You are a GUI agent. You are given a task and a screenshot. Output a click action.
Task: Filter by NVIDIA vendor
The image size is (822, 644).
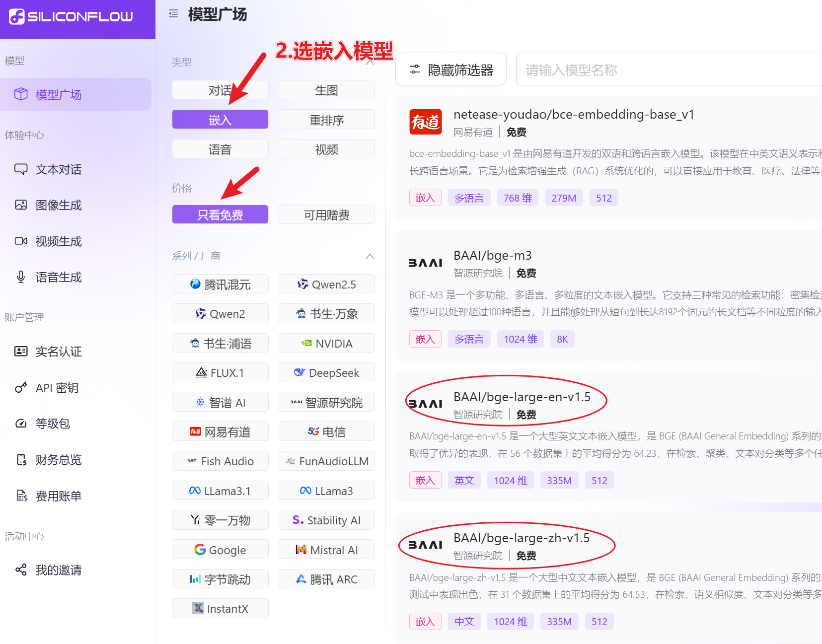[326, 343]
